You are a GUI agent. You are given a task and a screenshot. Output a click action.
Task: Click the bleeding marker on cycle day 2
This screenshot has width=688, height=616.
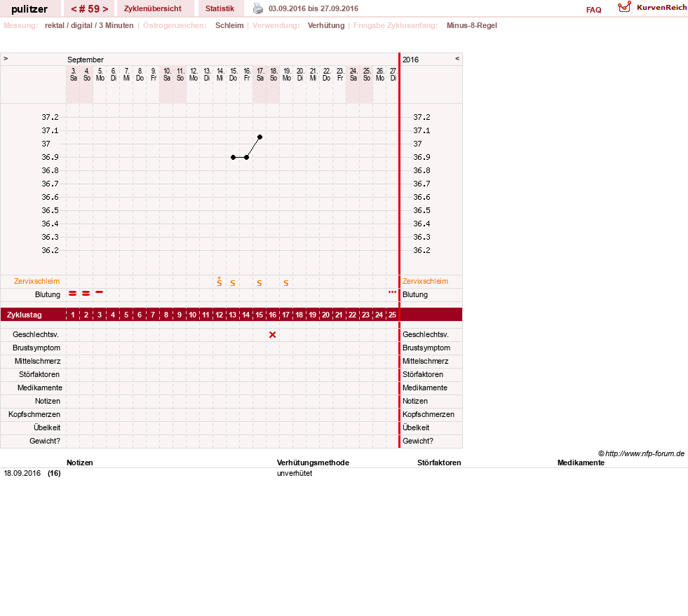(x=86, y=294)
